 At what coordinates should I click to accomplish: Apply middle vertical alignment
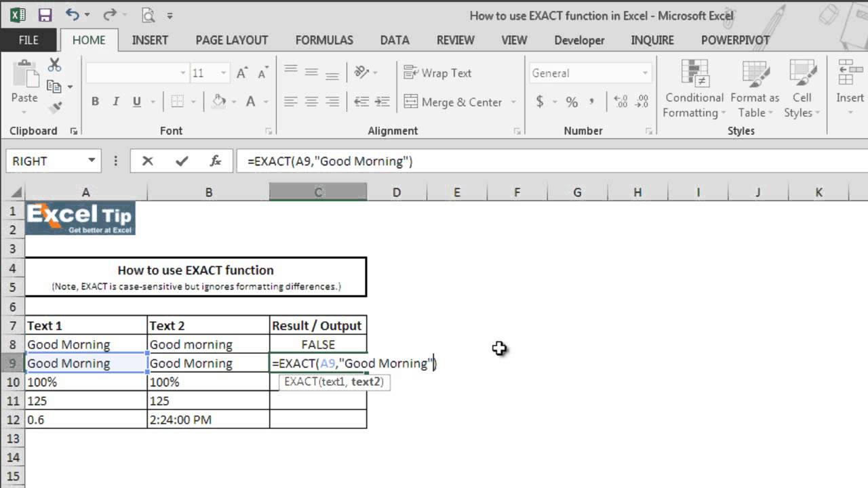pos(311,72)
